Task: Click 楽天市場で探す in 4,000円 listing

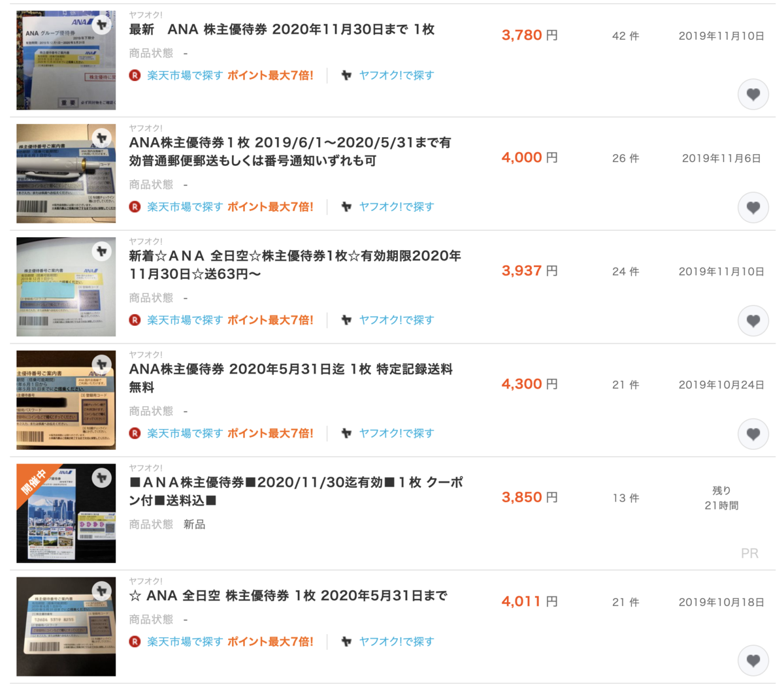Action: click(185, 207)
